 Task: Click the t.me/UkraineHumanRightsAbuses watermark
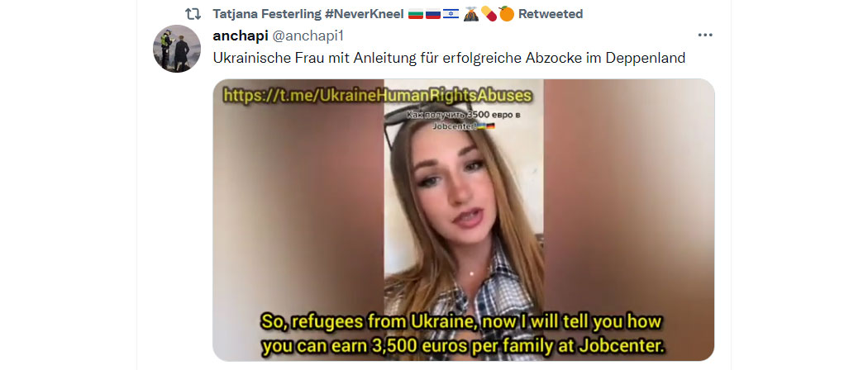click(378, 96)
